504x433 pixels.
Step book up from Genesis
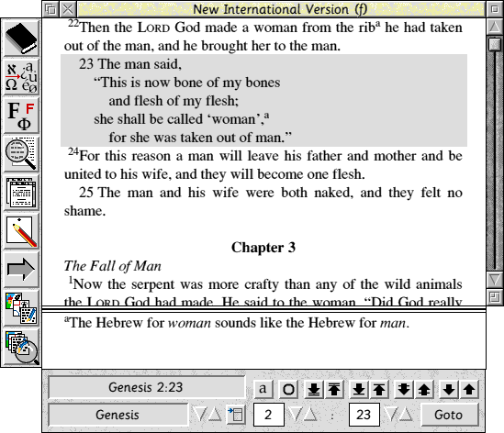(215, 415)
